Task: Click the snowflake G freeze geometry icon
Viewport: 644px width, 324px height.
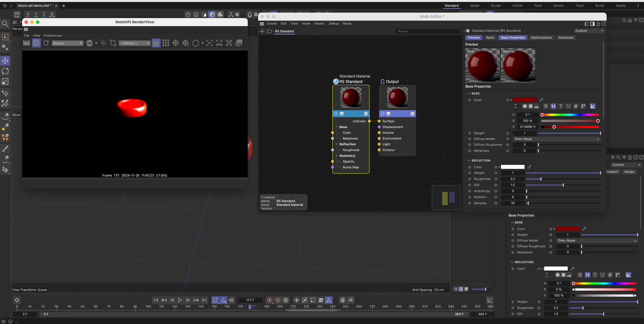Action: coord(185,43)
